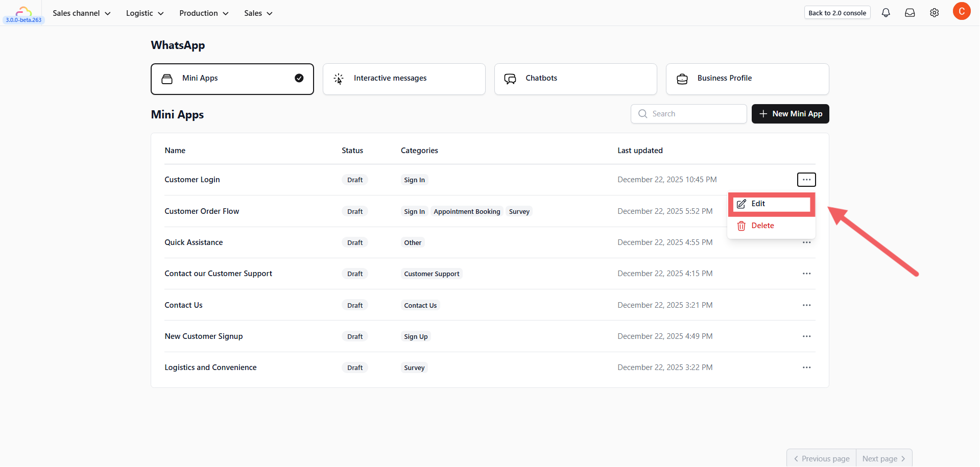Choose Edit from the context menu
This screenshot has width=980, height=467.
coord(772,204)
